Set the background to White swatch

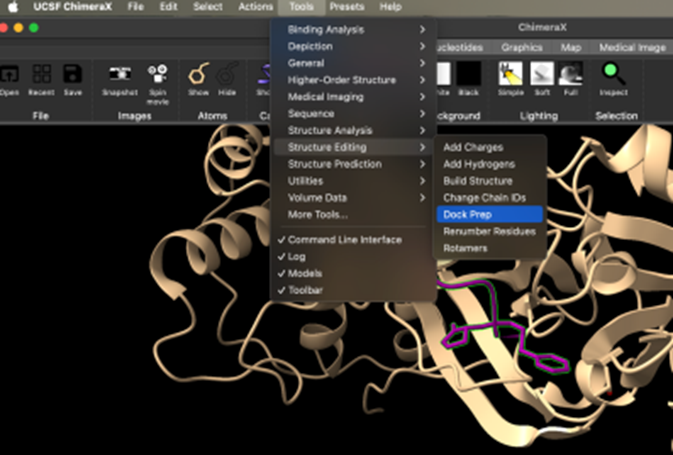tap(443, 73)
